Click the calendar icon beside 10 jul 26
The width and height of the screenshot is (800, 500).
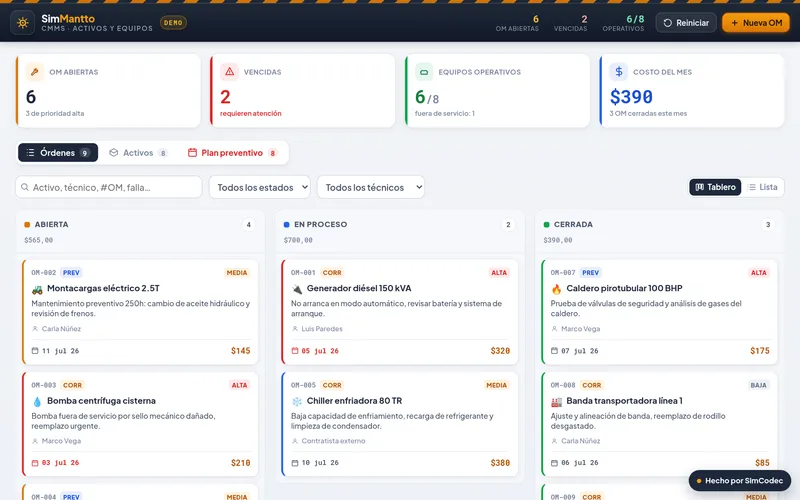295,463
